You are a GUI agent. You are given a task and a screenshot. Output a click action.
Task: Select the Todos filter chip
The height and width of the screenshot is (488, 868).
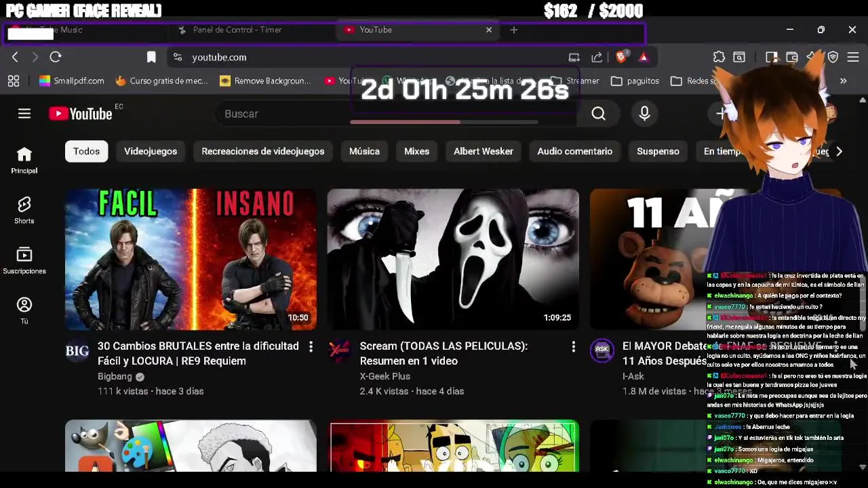click(x=86, y=151)
